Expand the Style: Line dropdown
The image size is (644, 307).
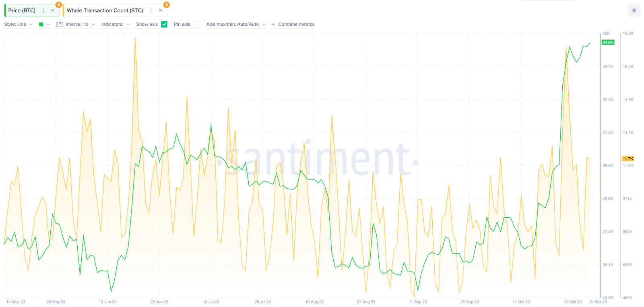click(18, 24)
